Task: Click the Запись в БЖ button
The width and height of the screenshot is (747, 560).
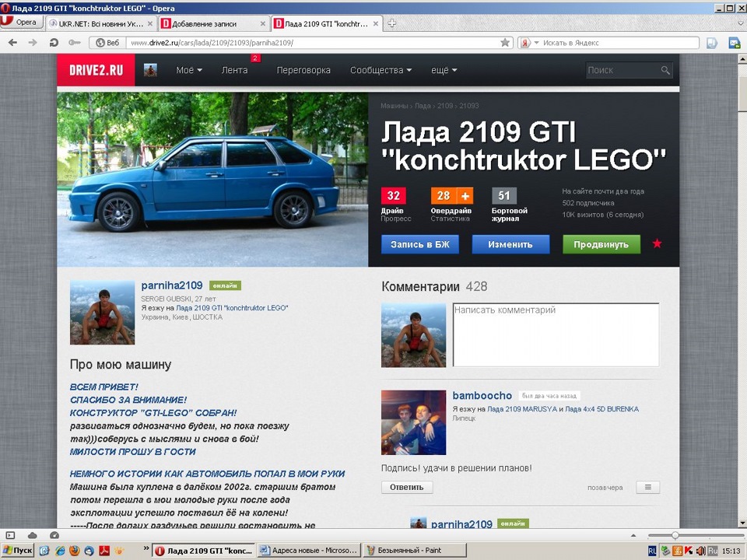Action: pos(419,244)
